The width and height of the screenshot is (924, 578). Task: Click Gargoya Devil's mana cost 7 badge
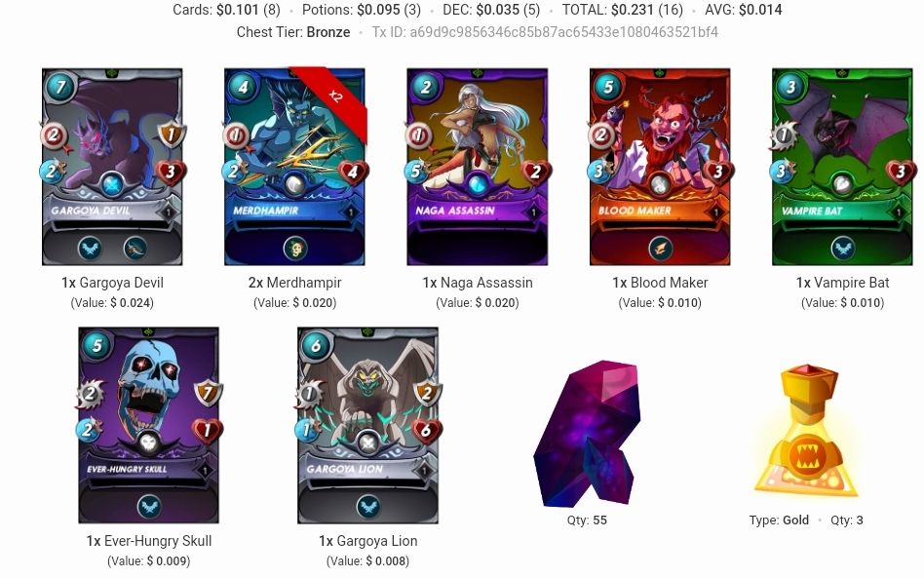[60, 87]
